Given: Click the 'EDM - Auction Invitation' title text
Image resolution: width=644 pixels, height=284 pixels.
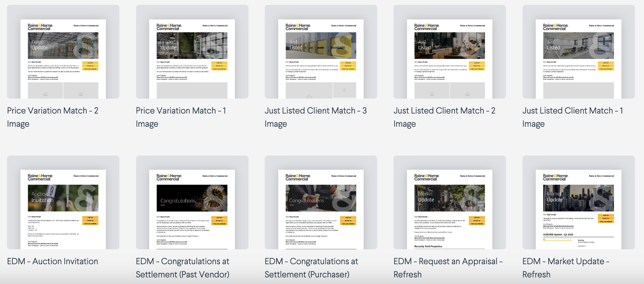Looking at the screenshot, I should (53, 261).
